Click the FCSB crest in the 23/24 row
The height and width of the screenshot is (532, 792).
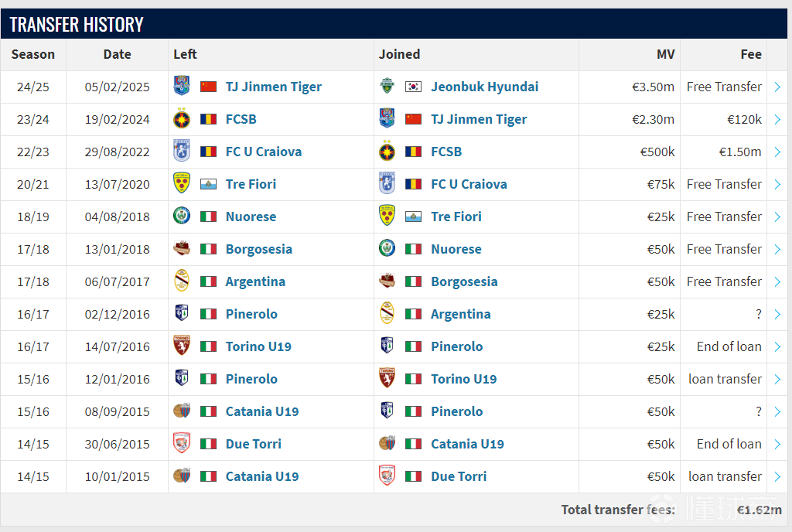coord(182,119)
